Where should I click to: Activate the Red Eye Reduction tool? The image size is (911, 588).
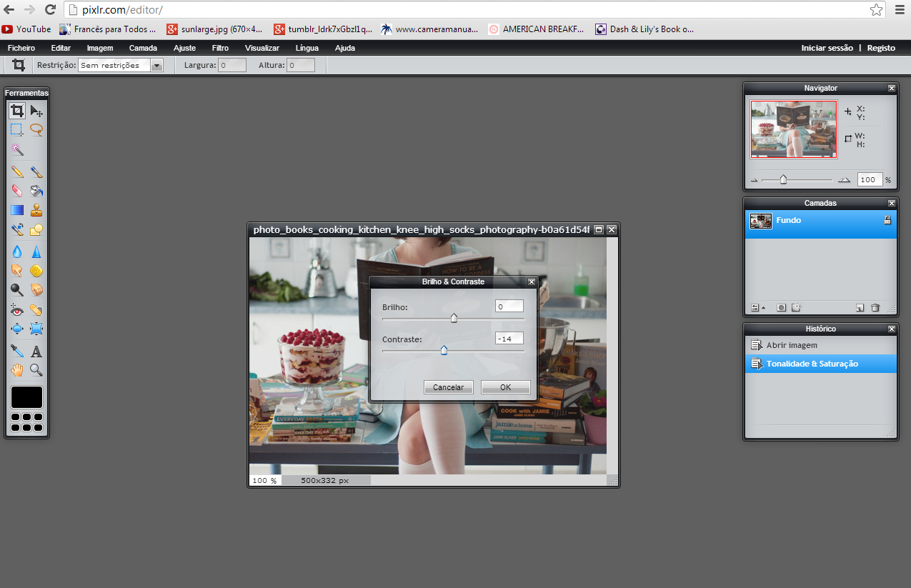17,310
